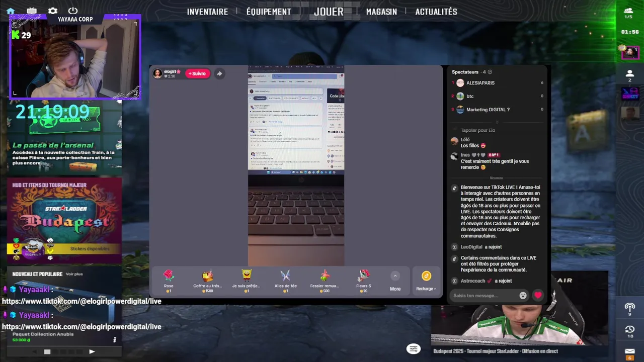The image size is (644, 362).
Task: Click the Tapoter pour Elo prompt
Action: tap(478, 130)
